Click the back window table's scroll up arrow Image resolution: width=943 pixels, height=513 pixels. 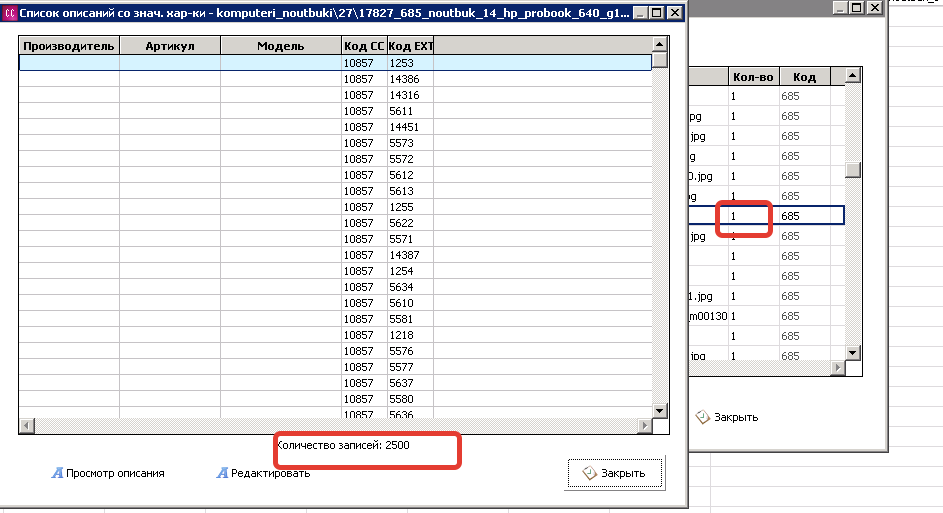[x=853, y=75]
